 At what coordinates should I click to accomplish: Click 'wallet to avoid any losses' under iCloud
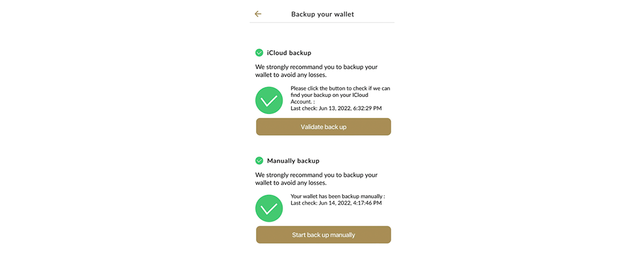click(290, 75)
